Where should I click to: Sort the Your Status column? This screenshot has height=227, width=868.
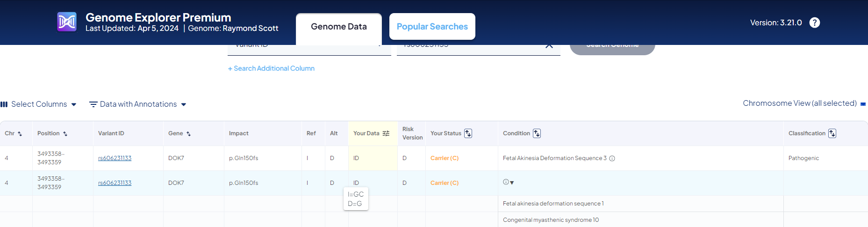coord(468,133)
